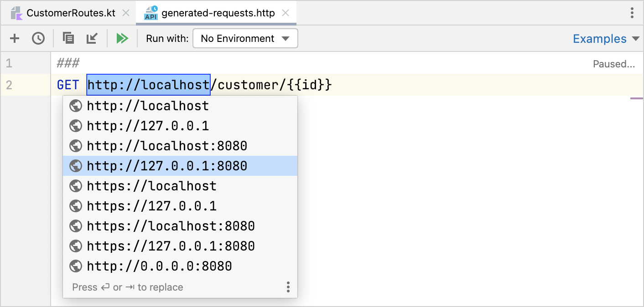Viewport: 644px width, 307px height.
Task: Open the Examples dropdown
Action: click(606, 39)
